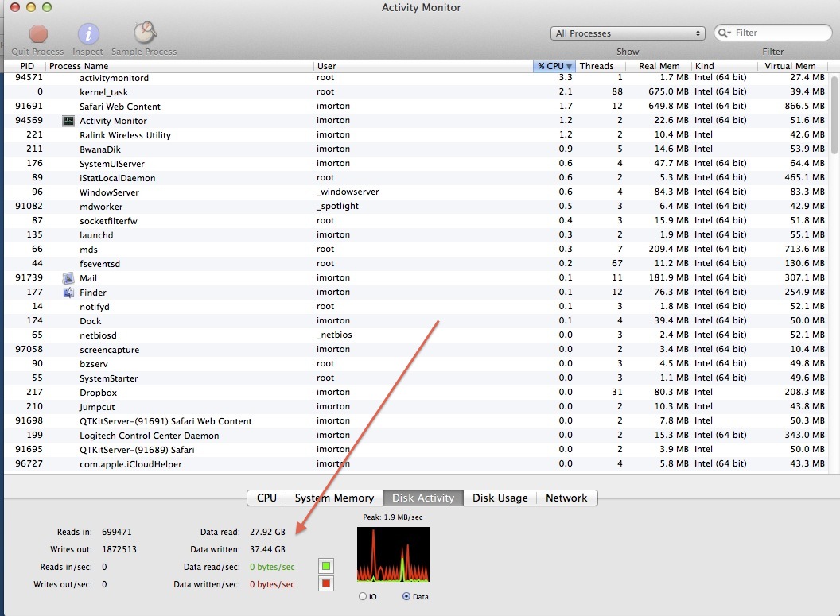Select the notifyd process row
The width and height of the screenshot is (840, 616).
(416, 307)
